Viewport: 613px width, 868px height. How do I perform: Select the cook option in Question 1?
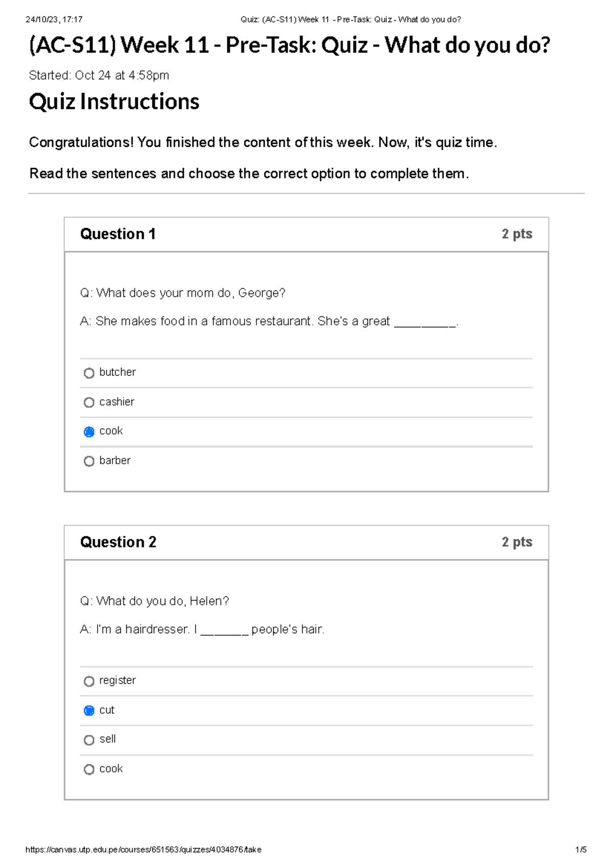click(x=89, y=431)
